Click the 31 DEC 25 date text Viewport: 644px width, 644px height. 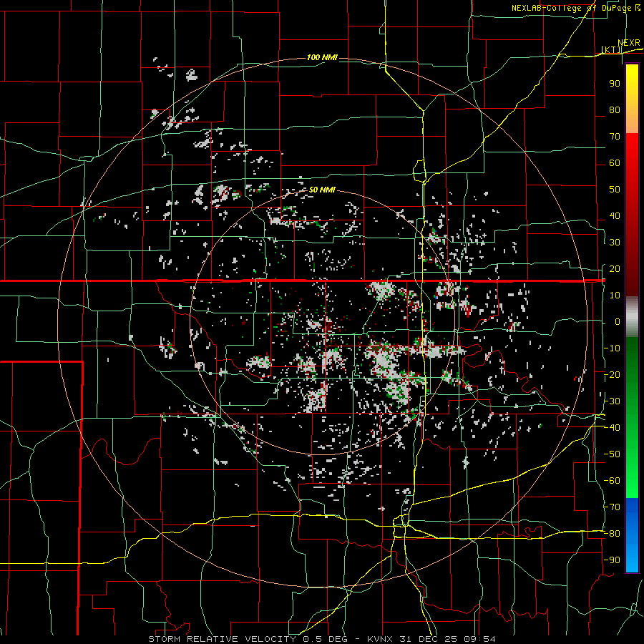[x=428, y=639]
